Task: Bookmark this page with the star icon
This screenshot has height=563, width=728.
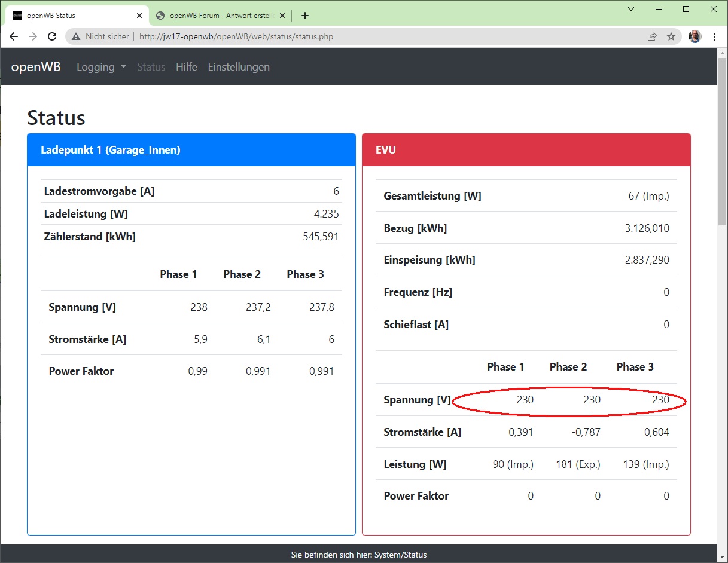Action: (x=671, y=36)
